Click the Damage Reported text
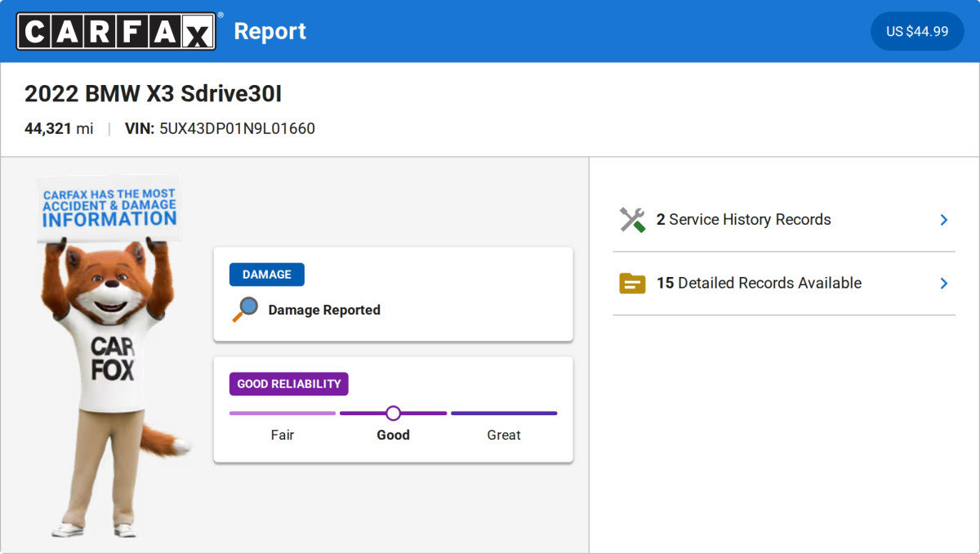The image size is (980, 554). click(324, 311)
